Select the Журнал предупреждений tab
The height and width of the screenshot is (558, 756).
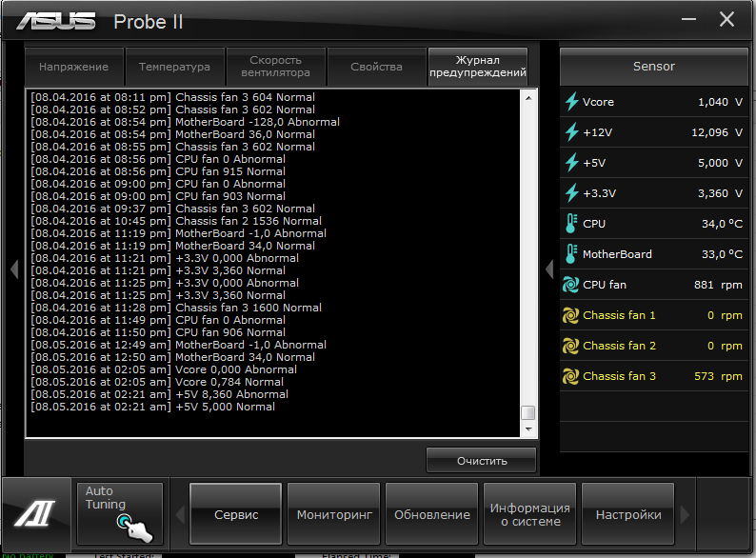point(478,67)
